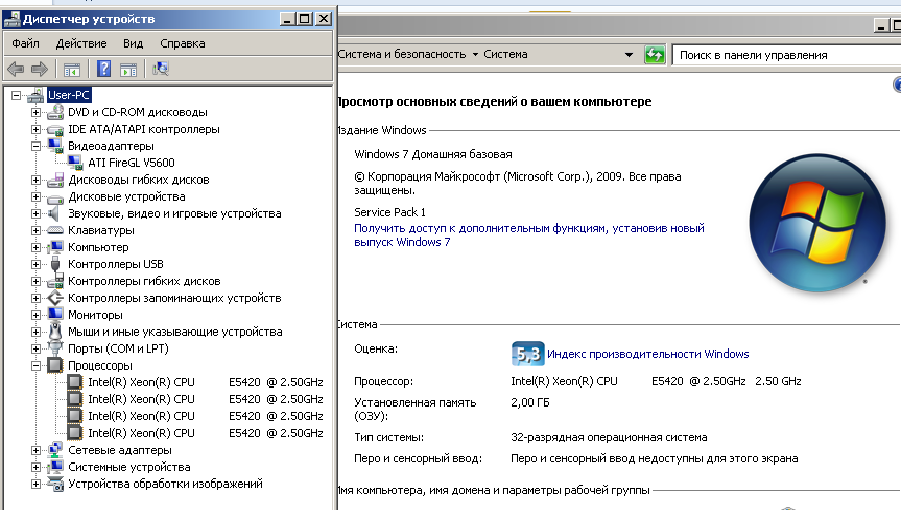Image resolution: width=901 pixels, height=510 pixels.
Task: Click the Компьютер category icon
Action: point(55,248)
